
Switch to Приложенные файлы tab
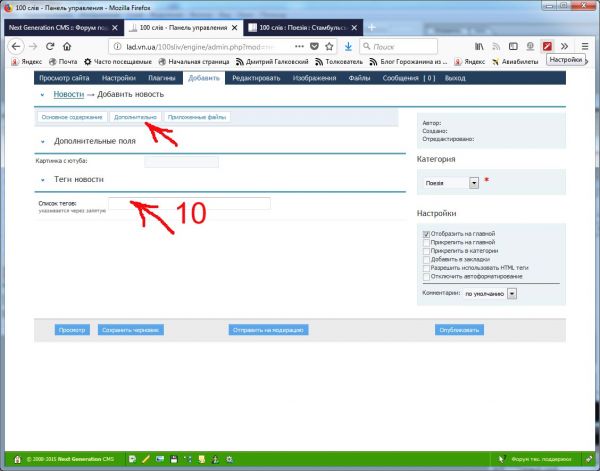pyautogui.click(x=197, y=117)
